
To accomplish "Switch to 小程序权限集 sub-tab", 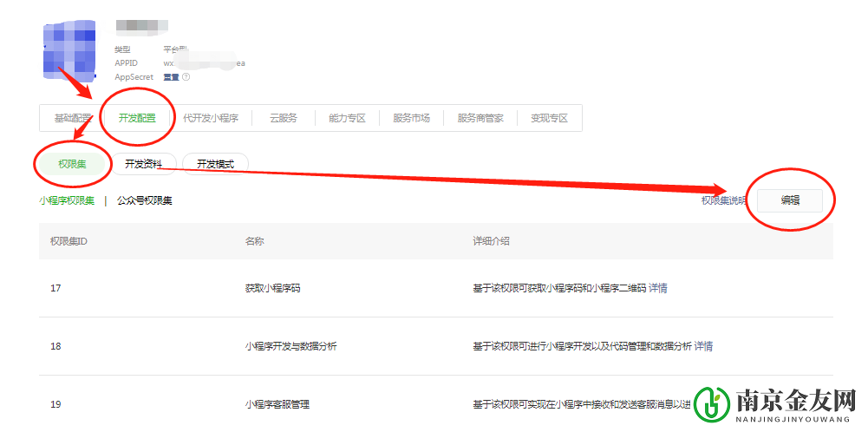I will point(67,200).
